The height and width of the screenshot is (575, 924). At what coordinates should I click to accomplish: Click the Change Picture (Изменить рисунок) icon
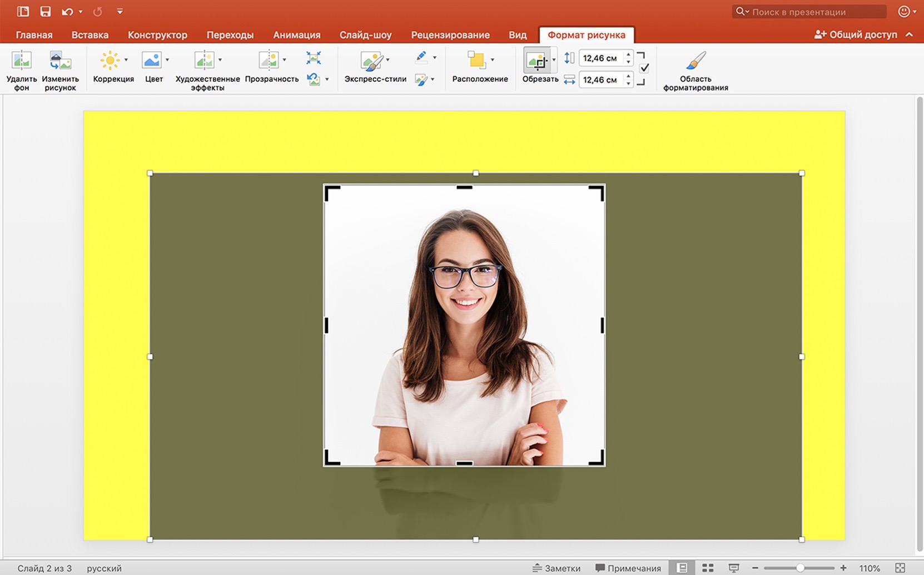60,60
